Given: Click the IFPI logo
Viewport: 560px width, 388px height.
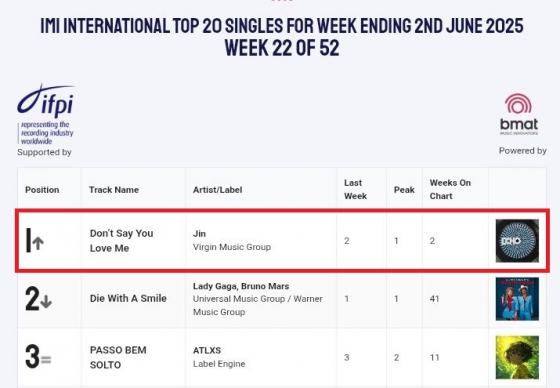Looking at the screenshot, I should 46,114.
